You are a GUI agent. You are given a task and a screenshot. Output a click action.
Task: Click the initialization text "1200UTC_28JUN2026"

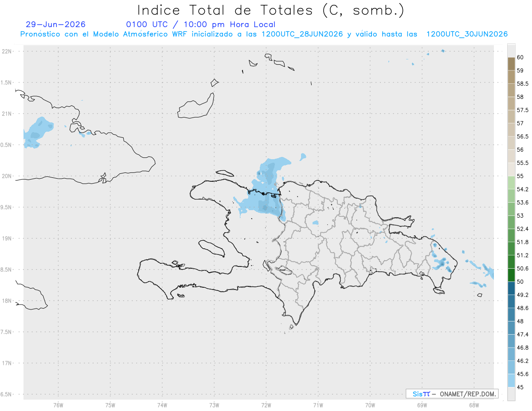(x=302, y=34)
